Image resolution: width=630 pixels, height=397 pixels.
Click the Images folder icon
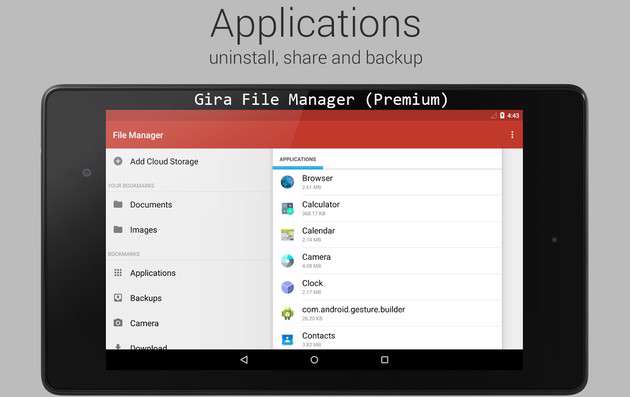[x=118, y=230]
